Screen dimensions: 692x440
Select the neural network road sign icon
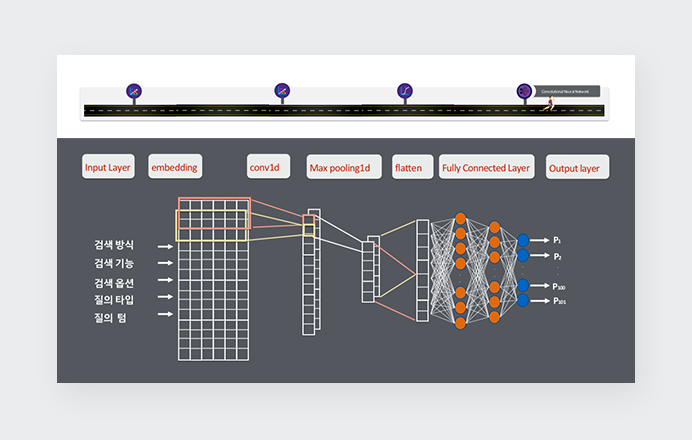[524, 91]
